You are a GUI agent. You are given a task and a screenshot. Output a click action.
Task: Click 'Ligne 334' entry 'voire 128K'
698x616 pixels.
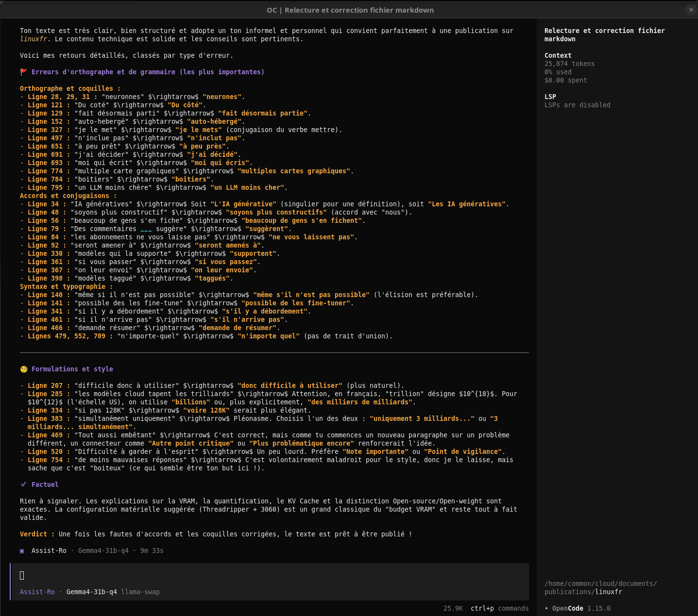(x=166, y=410)
